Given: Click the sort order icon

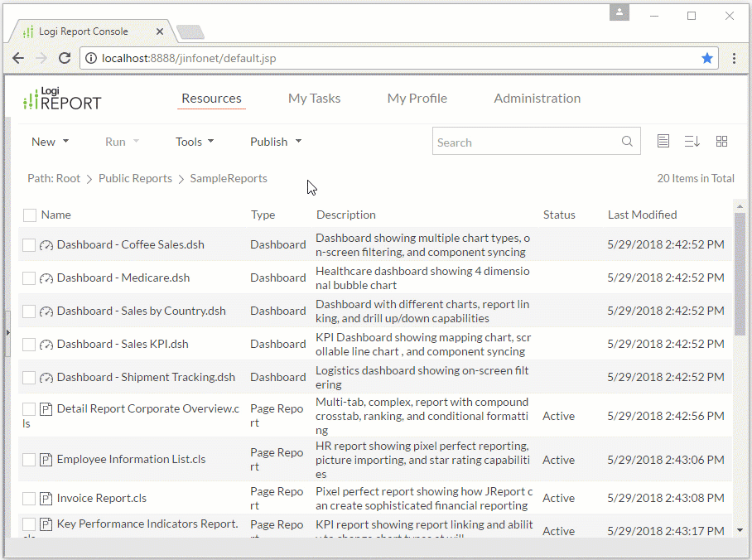Looking at the screenshot, I should pyautogui.click(x=692, y=142).
